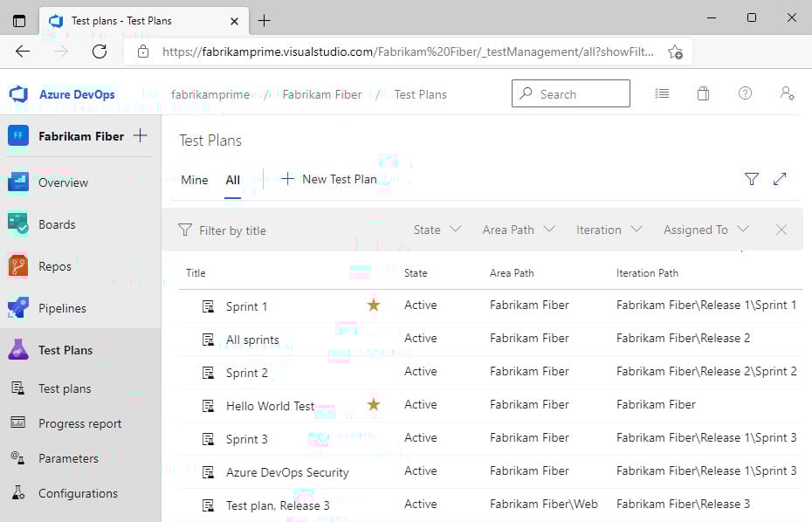The width and height of the screenshot is (812, 522).
Task: Switch to the Mine tab
Action: [194, 180]
